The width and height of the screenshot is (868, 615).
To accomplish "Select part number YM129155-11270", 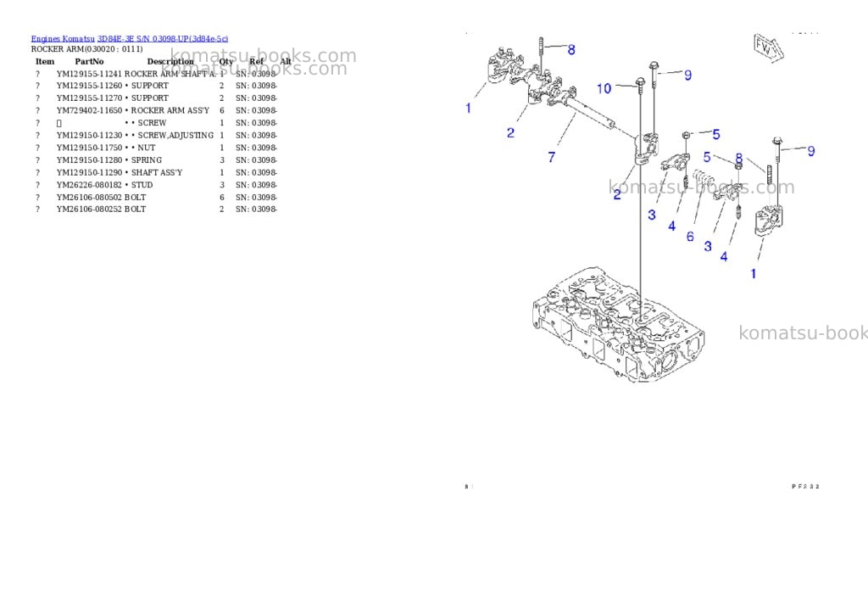I will tap(89, 98).
